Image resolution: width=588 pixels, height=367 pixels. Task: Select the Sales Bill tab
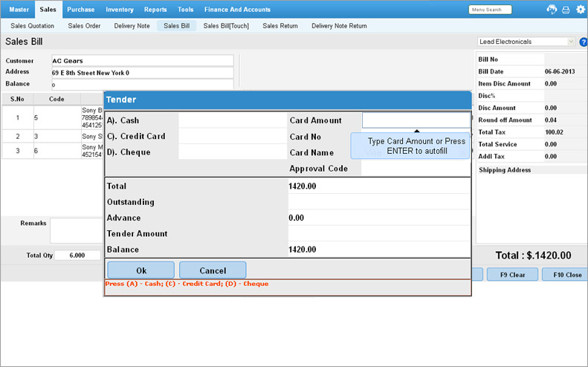177,26
